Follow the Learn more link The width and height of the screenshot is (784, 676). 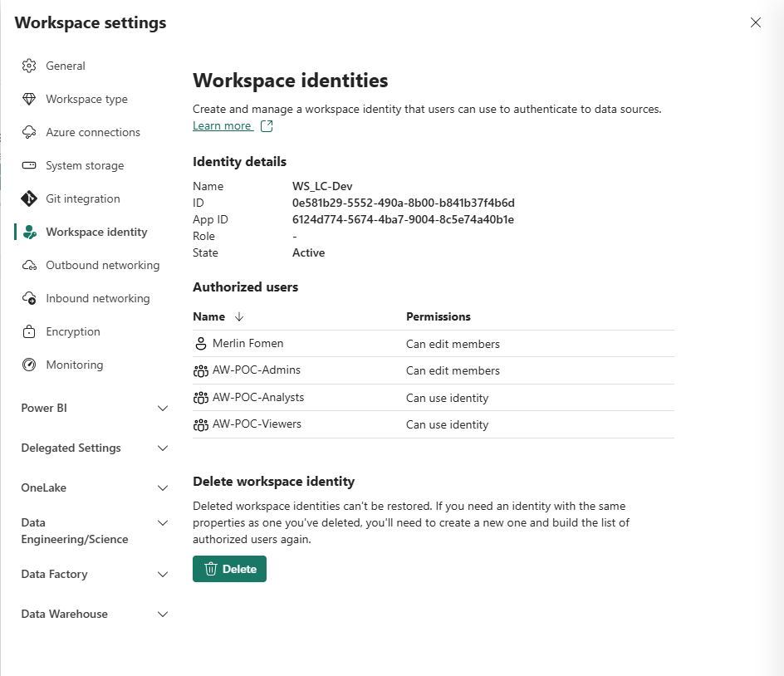point(222,125)
